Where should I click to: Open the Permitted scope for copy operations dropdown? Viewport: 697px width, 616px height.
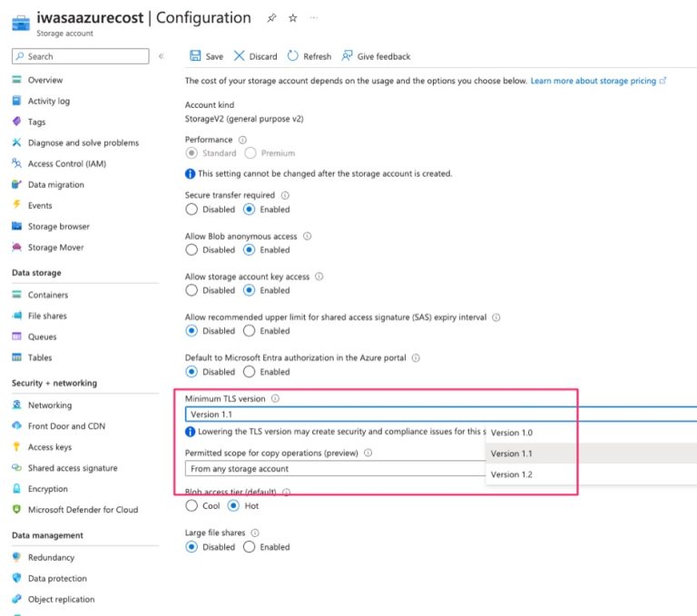[x=336, y=469]
